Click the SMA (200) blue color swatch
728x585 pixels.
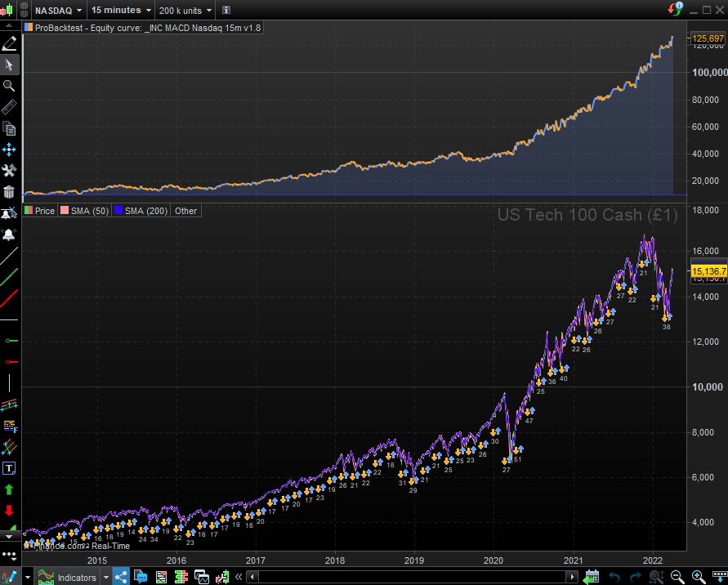click(x=118, y=210)
